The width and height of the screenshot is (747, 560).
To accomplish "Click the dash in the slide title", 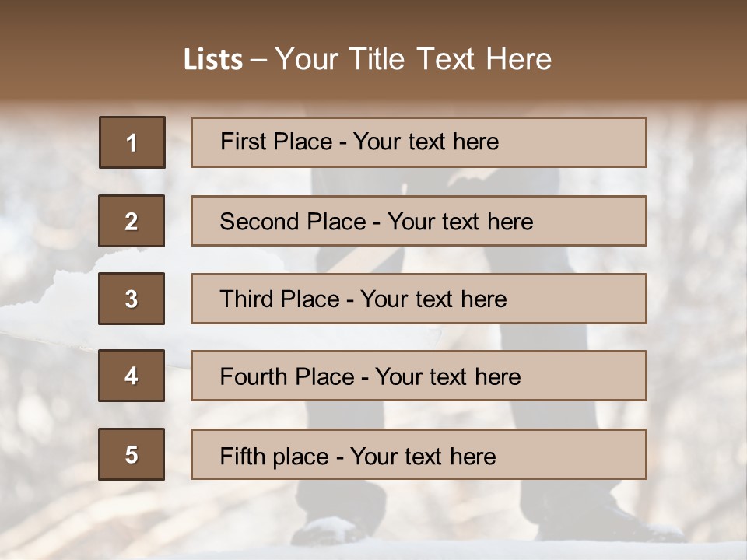I will tap(258, 60).
